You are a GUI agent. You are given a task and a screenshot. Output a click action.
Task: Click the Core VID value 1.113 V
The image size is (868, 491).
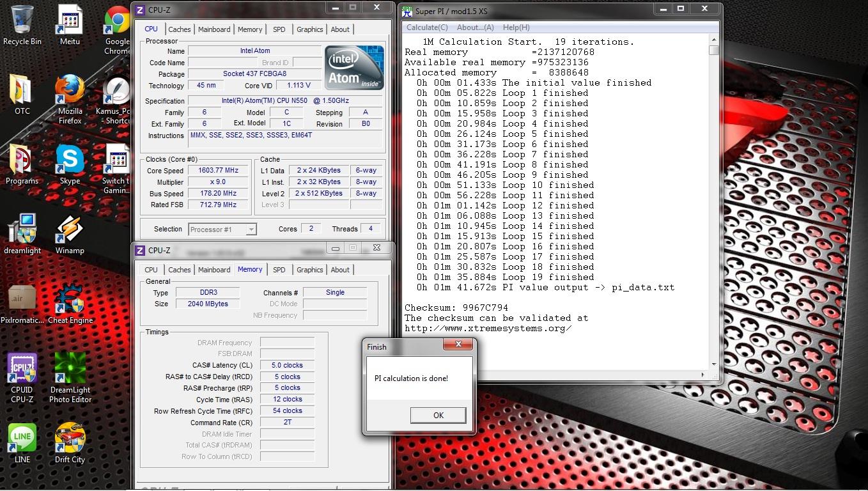[x=298, y=85]
